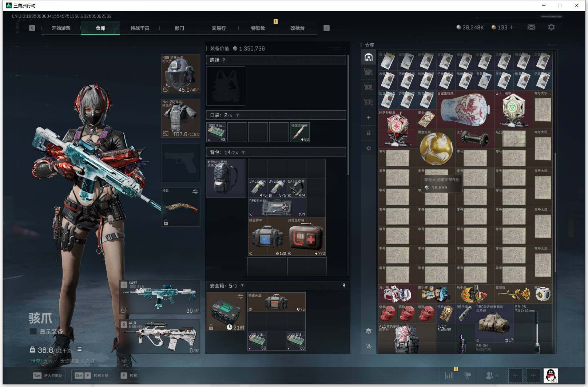
Task: Open the 部门 tab
Action: click(x=179, y=28)
